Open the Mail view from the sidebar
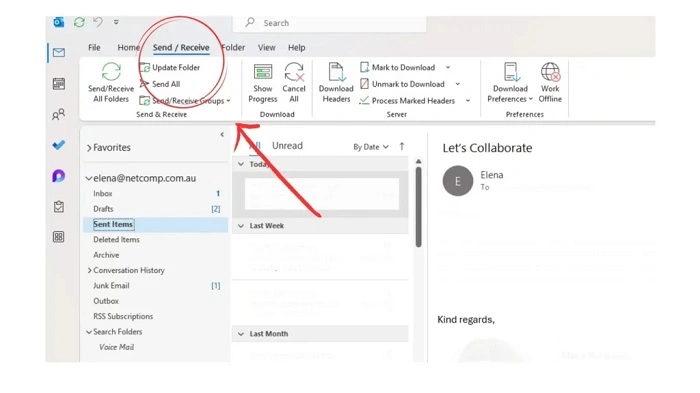 58,53
